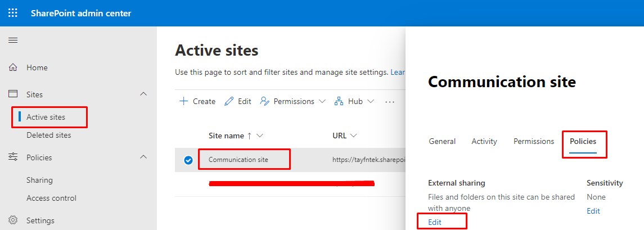
Task: Open Deleted sites in navigation
Action: coord(48,135)
